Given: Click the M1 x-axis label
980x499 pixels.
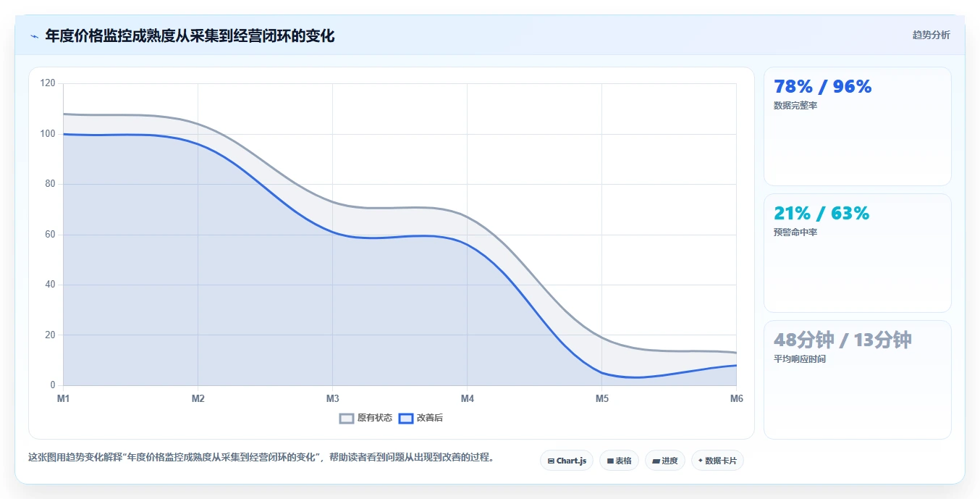Looking at the screenshot, I should [63, 398].
